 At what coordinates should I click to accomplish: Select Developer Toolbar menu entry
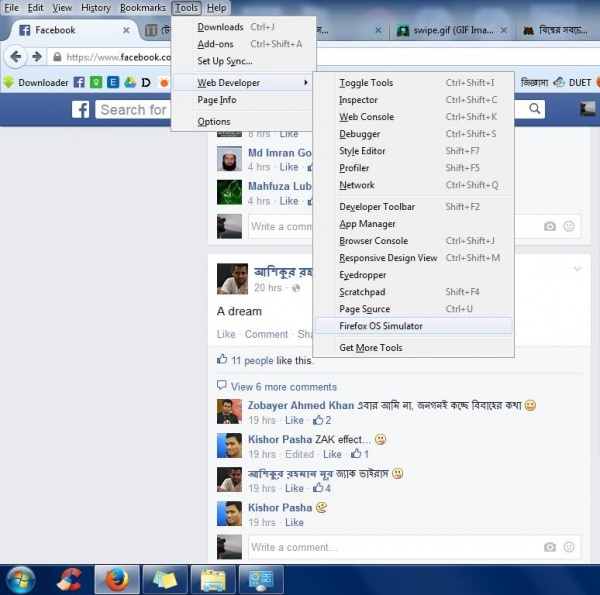(413, 207)
